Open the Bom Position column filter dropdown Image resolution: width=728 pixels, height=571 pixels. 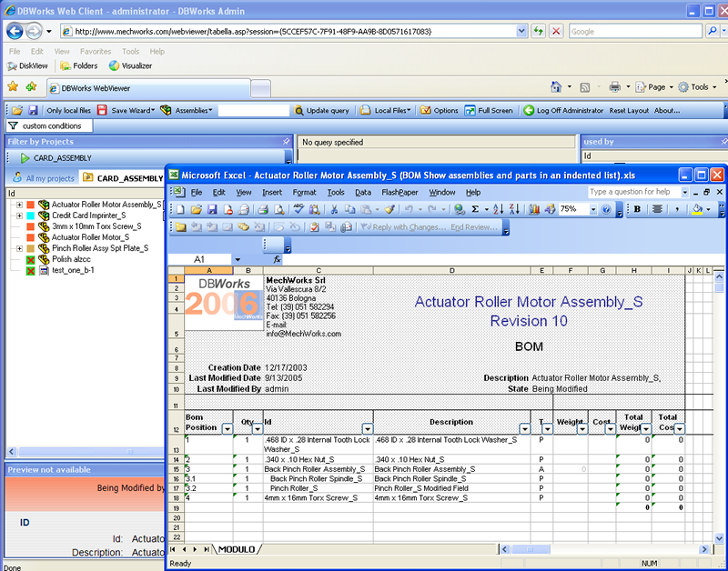click(227, 429)
